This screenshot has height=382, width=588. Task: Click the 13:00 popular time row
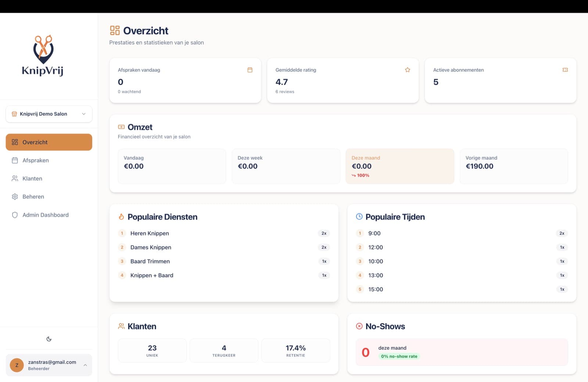pyautogui.click(x=462, y=275)
